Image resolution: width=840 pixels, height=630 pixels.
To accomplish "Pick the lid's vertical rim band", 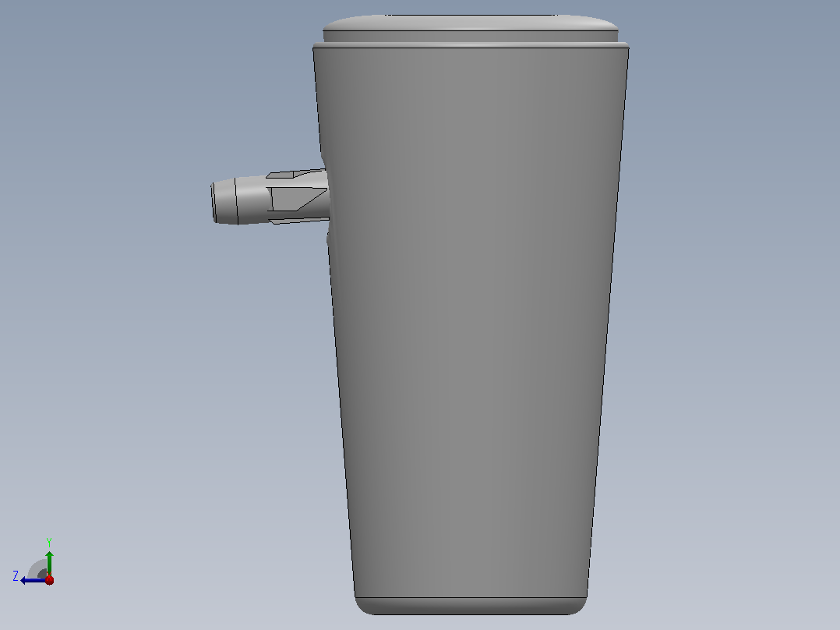I will (471, 37).
